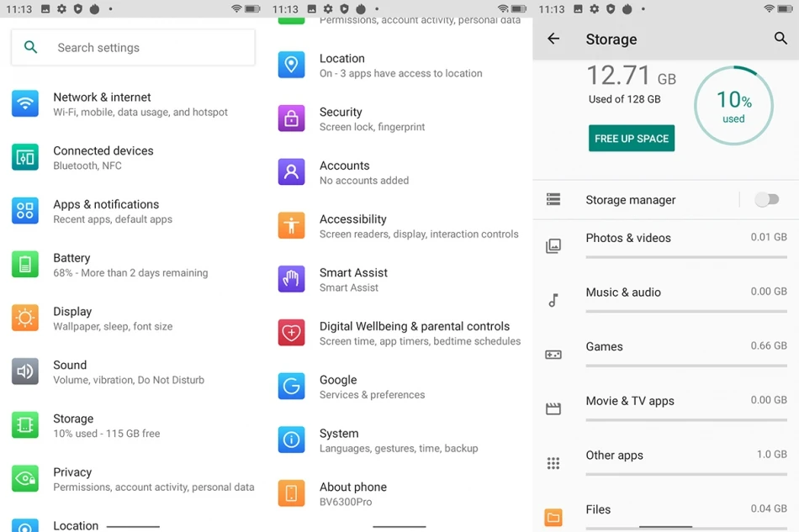
Task: Tap the Other apps grid icon
Action: 553,463
